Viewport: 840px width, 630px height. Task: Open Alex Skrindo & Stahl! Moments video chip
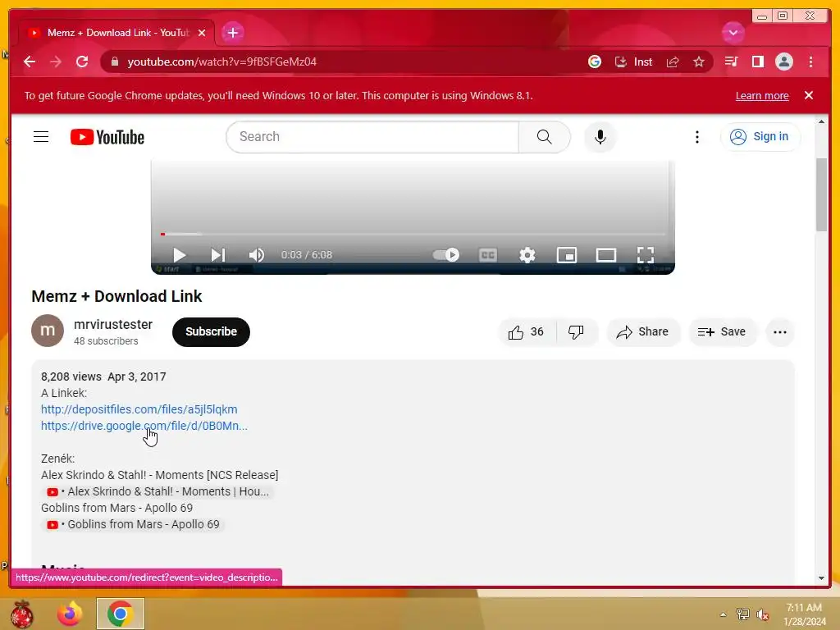(158, 492)
